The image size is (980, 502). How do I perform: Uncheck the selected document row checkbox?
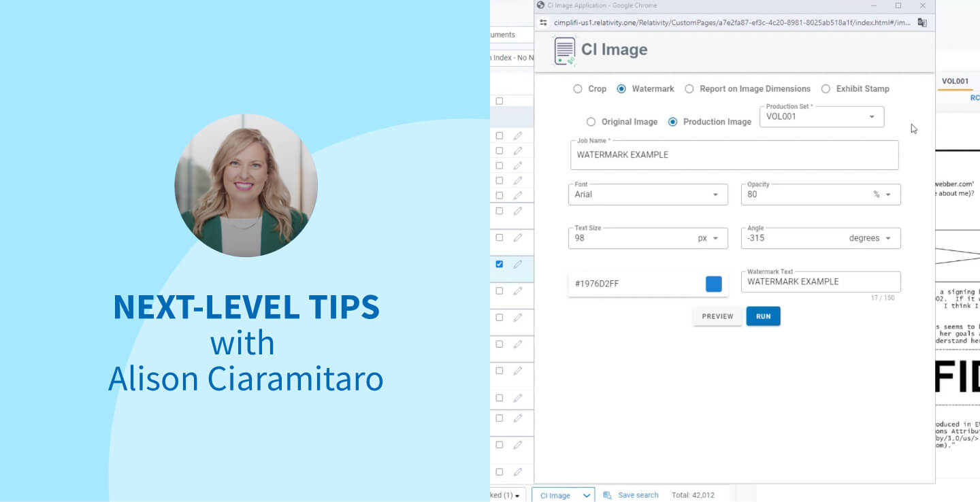tap(499, 264)
